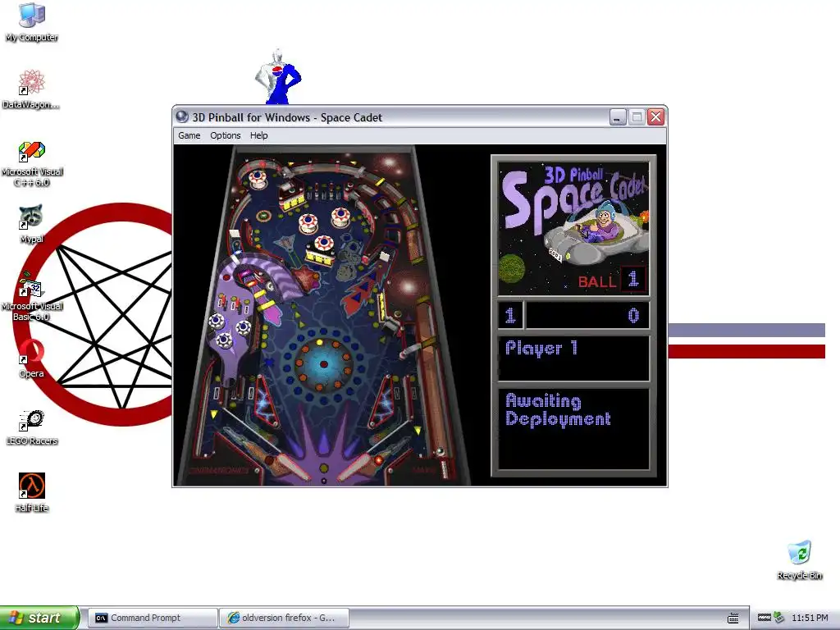
Task: Select the DataWagon desktop shortcut
Action: [x=31, y=89]
